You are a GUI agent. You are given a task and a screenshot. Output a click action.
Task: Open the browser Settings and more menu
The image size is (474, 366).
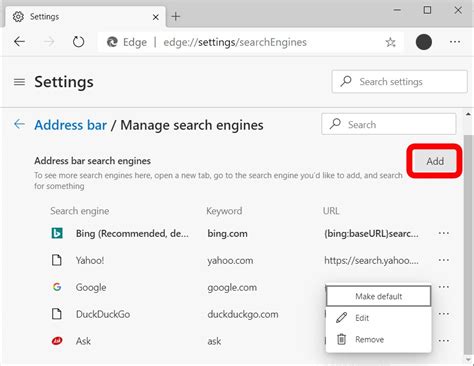pyautogui.click(x=455, y=42)
